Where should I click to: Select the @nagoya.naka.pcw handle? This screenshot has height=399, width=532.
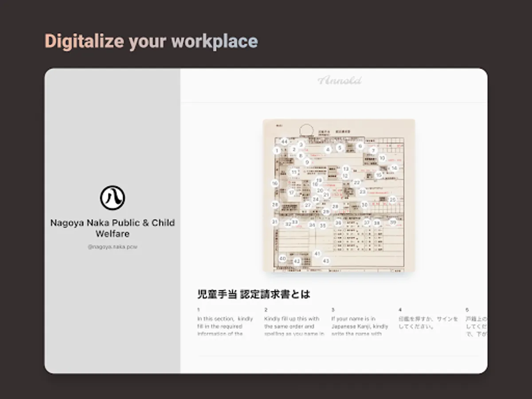[112, 247]
